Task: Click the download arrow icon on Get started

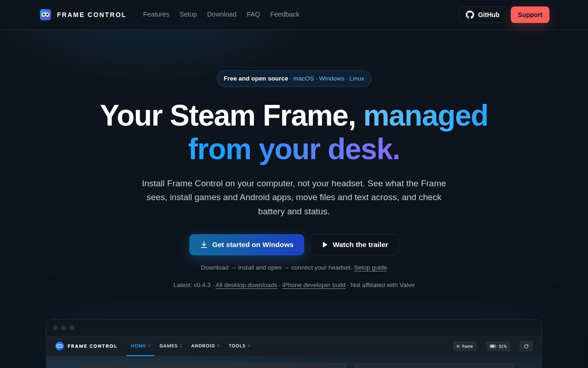Action: point(204,245)
